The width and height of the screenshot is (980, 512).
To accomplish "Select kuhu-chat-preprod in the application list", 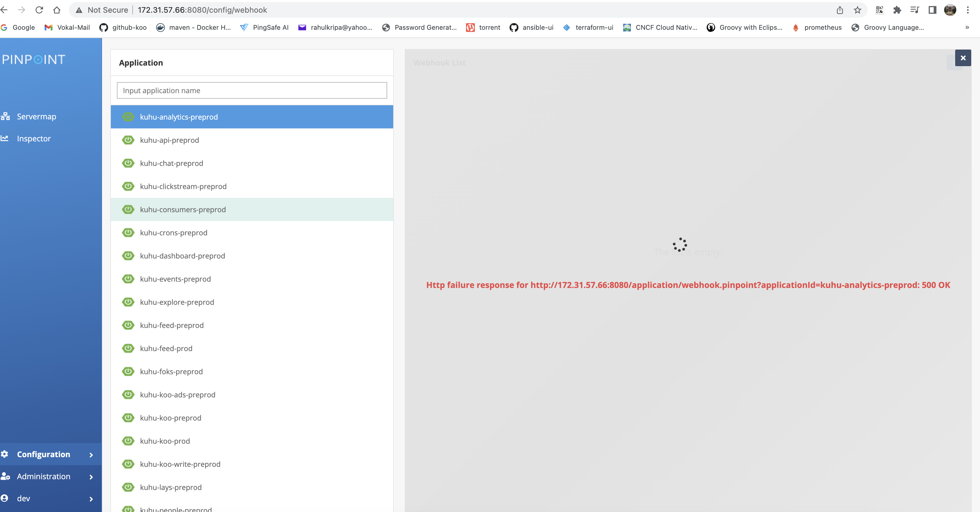I will 172,163.
